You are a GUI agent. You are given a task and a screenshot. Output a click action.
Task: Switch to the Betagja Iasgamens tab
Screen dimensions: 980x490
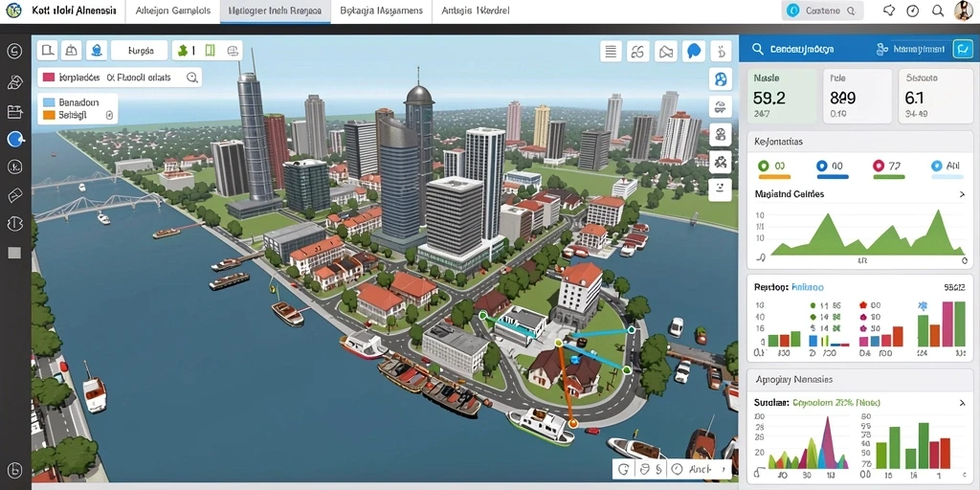click(x=381, y=11)
